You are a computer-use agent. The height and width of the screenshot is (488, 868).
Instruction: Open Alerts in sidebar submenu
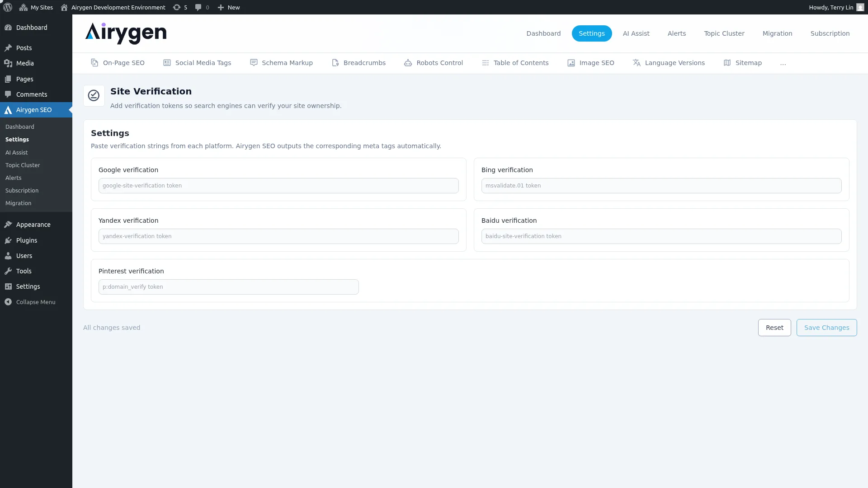click(x=14, y=178)
